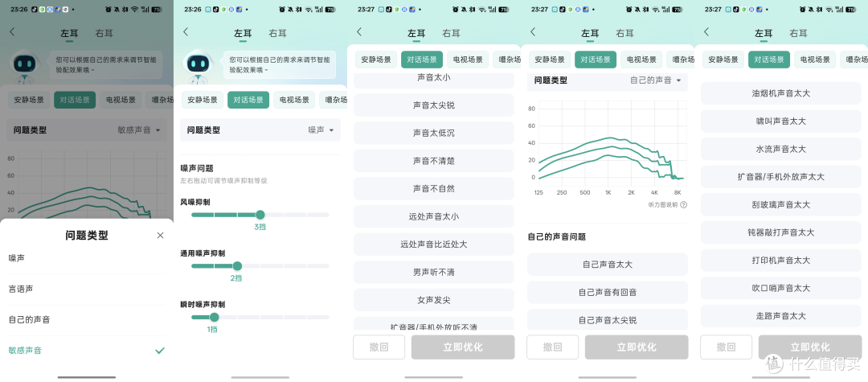The image size is (868, 382).
Task: Select 男声听不清 issue
Action: pyautogui.click(x=434, y=273)
